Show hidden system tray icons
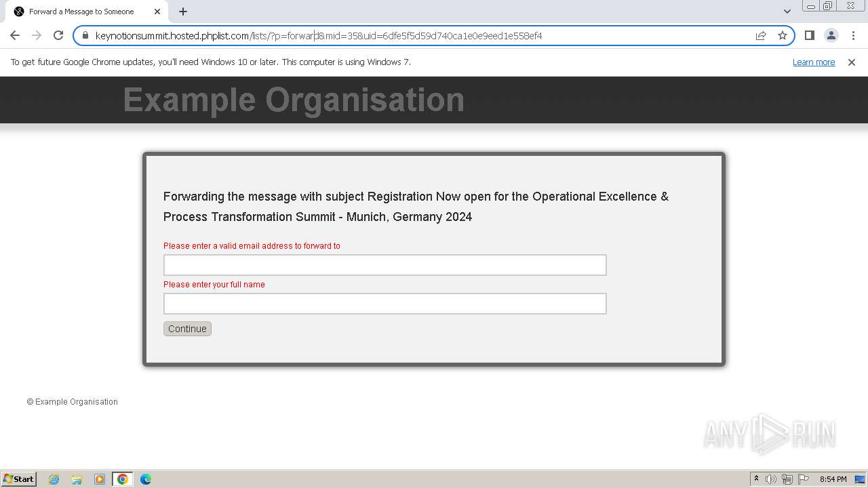The height and width of the screenshot is (488, 868). (x=756, y=479)
